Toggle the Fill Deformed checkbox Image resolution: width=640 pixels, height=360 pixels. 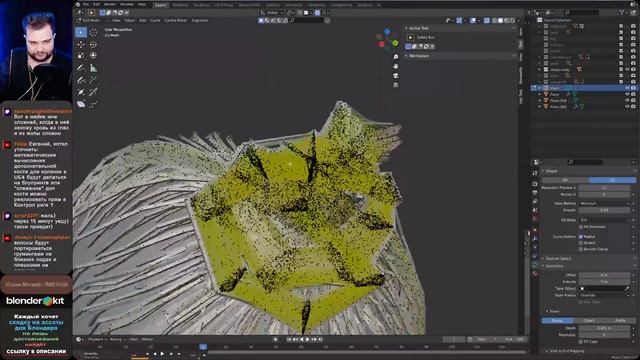(x=581, y=227)
